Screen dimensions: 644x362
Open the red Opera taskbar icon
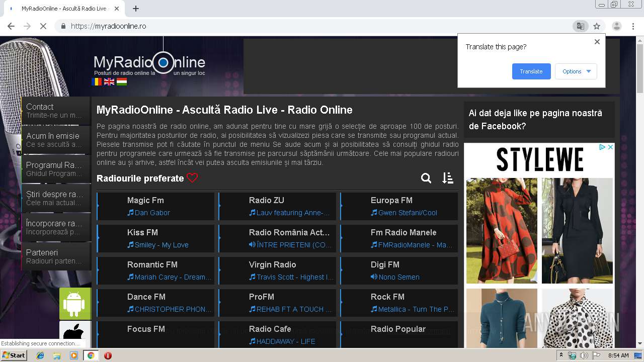pyautogui.click(x=108, y=355)
